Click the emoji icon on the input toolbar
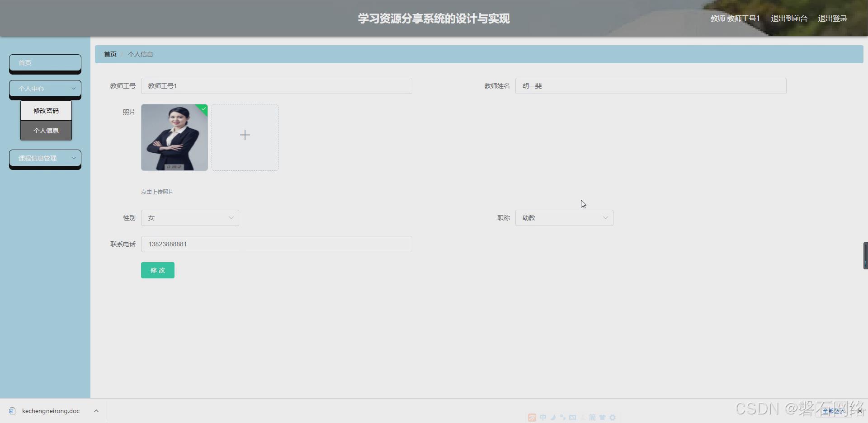This screenshot has height=423, width=868. click(x=583, y=418)
